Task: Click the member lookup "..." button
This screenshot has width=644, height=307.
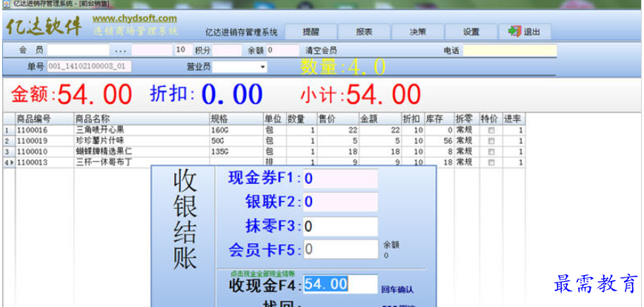Action: pyautogui.click(x=121, y=51)
